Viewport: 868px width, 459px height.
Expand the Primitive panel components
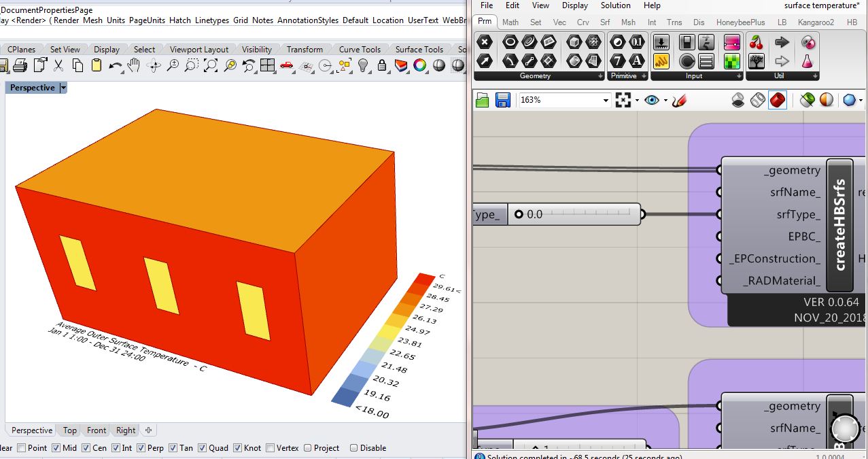643,76
